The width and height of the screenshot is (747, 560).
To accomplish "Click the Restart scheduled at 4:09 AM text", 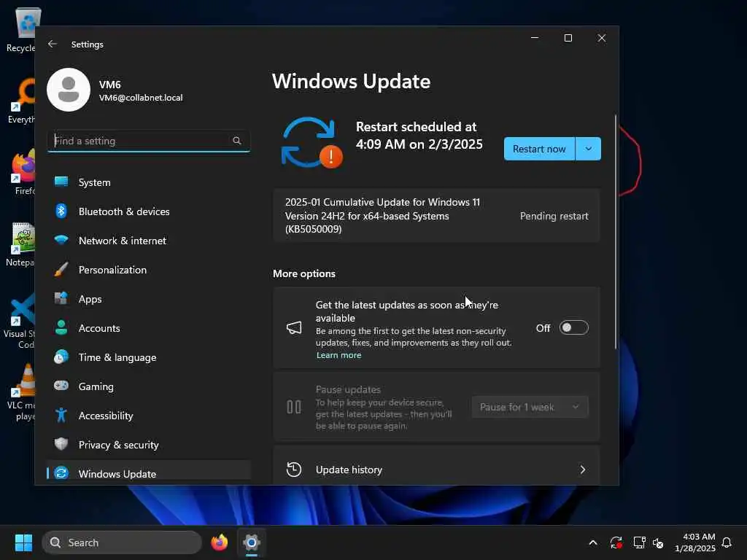I will pos(419,135).
